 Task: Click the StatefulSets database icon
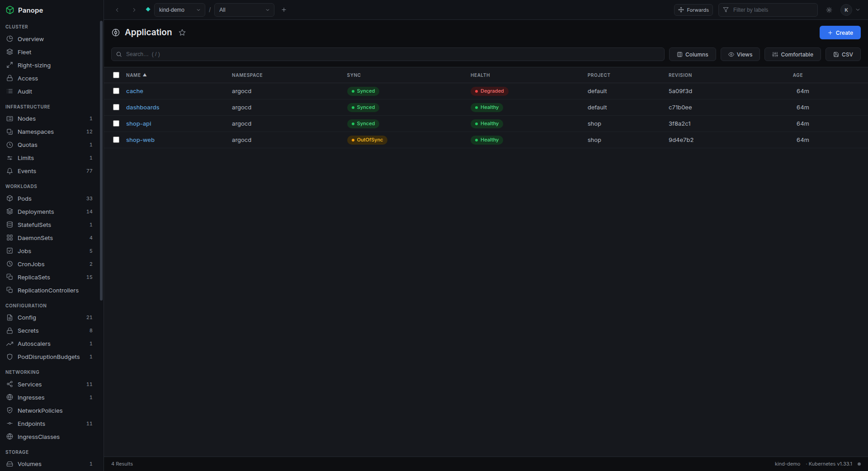(x=9, y=225)
